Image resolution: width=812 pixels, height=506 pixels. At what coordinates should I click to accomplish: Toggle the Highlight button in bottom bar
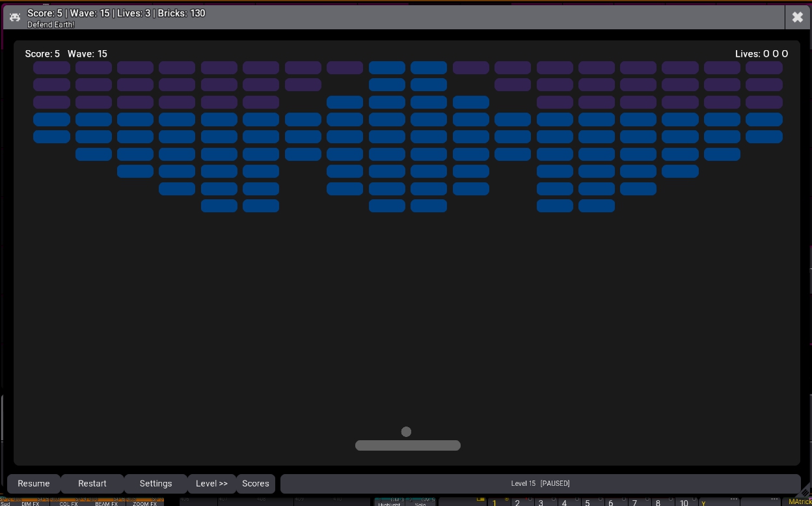[x=389, y=502]
